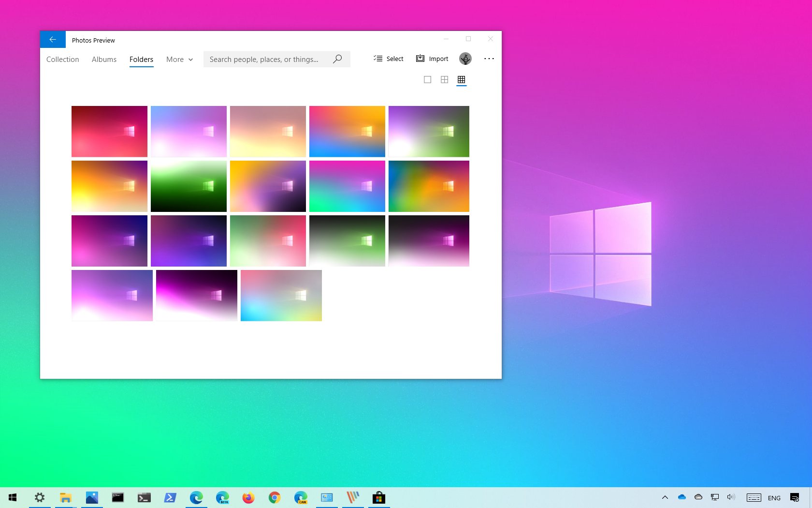The width and height of the screenshot is (812, 508).
Task: Open the peach beige wallpaper thumbnail
Action: point(268,132)
